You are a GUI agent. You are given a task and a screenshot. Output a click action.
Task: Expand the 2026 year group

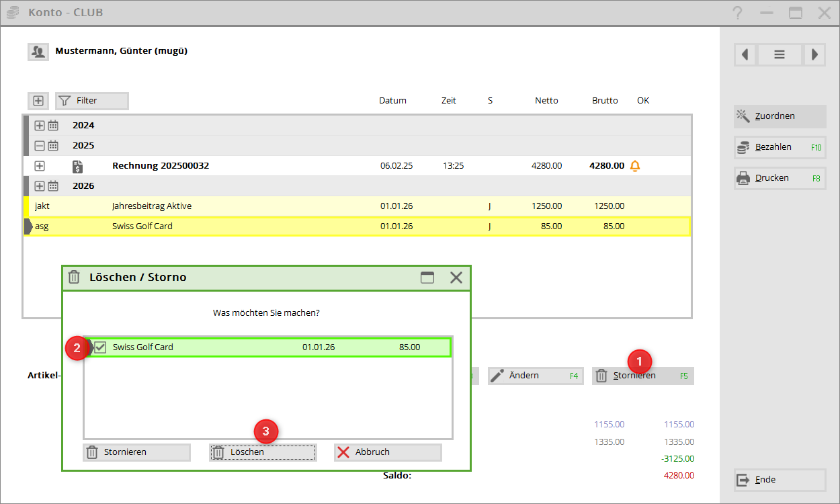click(40, 186)
